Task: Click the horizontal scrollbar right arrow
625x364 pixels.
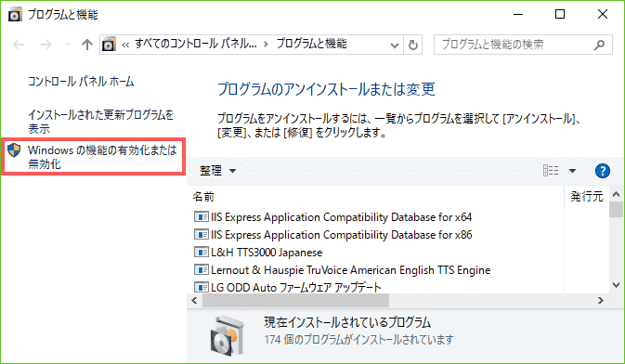Action: tap(600, 300)
